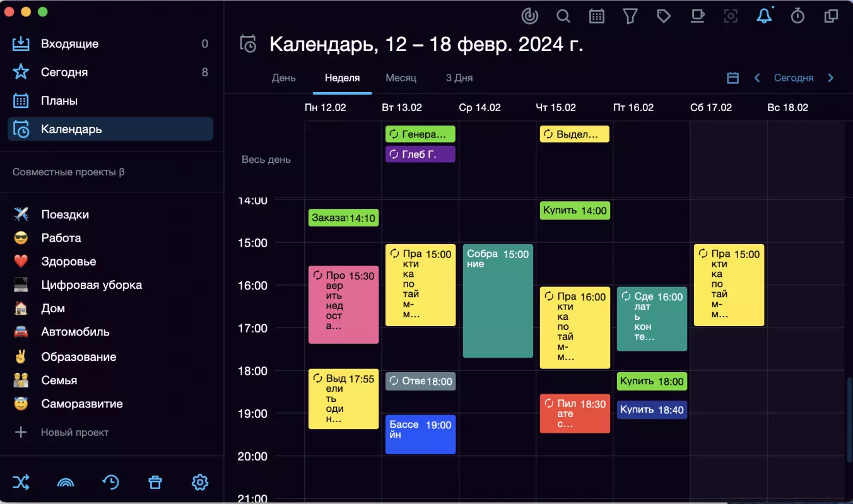Go to previous week arrow

tap(757, 78)
